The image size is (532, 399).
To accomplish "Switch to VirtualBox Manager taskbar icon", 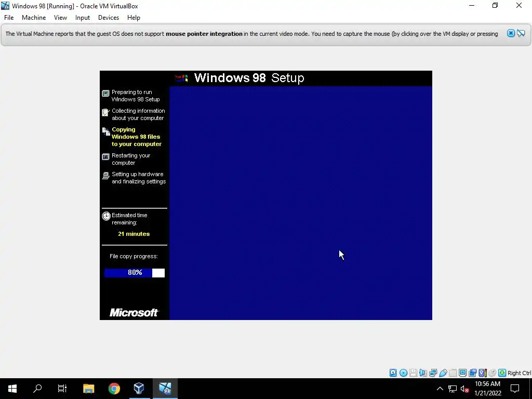I will [139, 389].
